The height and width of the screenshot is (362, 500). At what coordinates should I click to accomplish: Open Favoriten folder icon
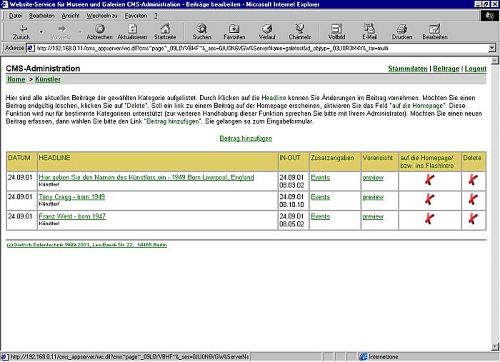[234, 29]
